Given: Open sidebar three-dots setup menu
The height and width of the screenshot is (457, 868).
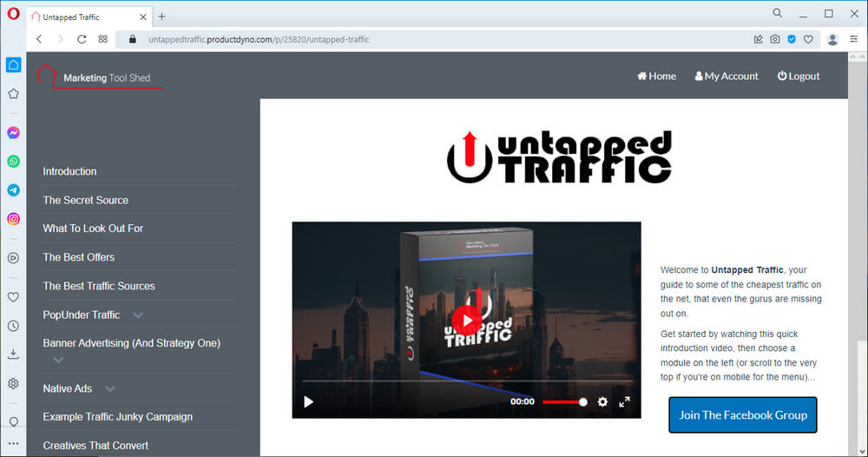Looking at the screenshot, I should [13, 444].
